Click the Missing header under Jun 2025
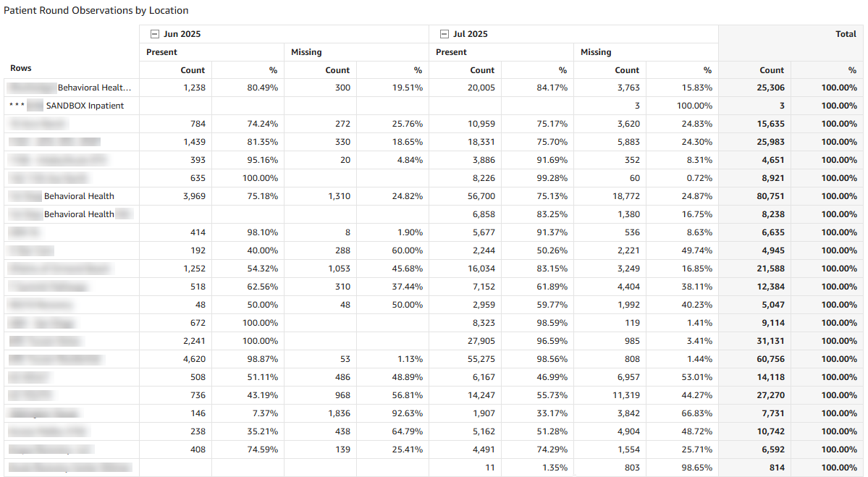Viewport: 868px width, 477px height. pyautogui.click(x=306, y=52)
